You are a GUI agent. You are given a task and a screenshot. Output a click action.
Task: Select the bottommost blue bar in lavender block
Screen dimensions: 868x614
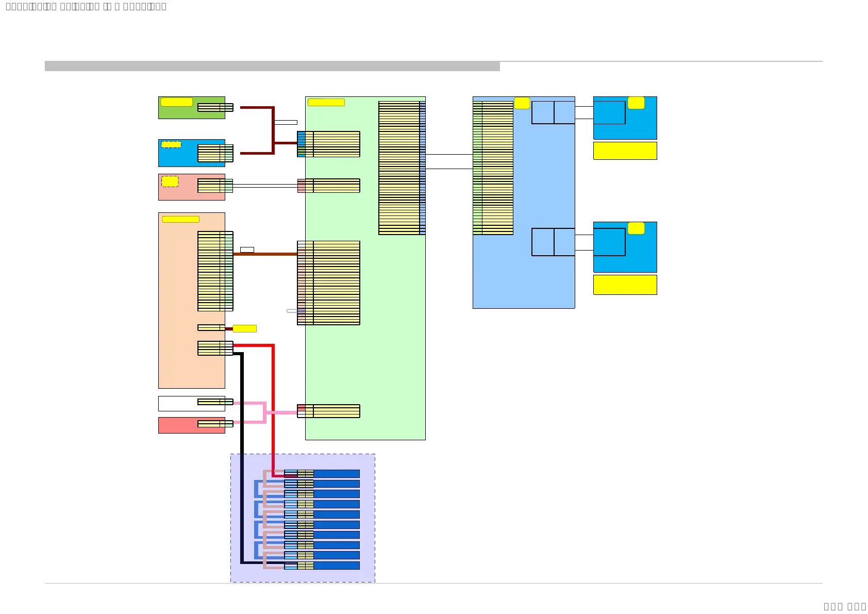337,566
